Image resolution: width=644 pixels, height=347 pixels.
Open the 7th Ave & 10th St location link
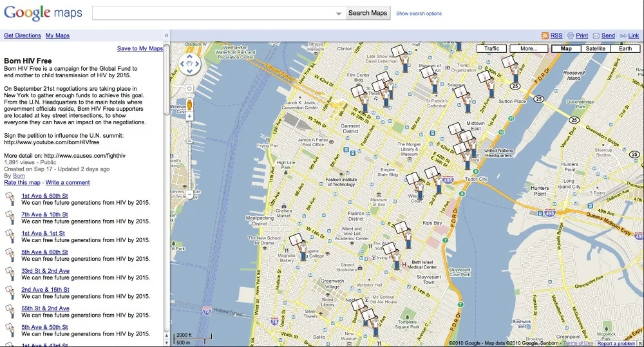[45, 214]
